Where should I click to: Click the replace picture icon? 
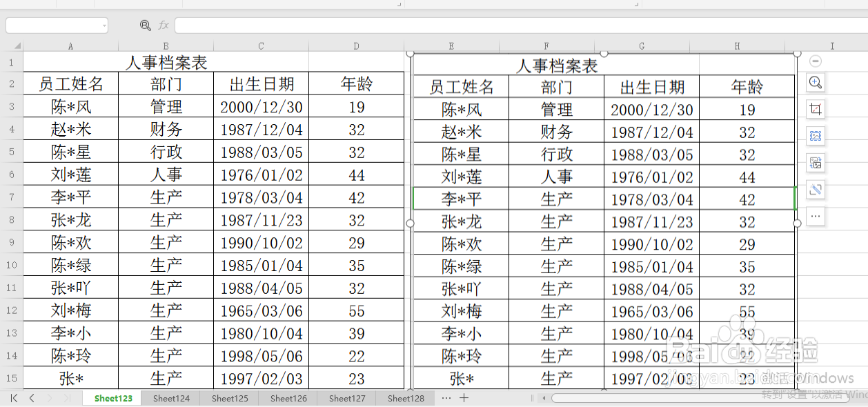pos(816,163)
